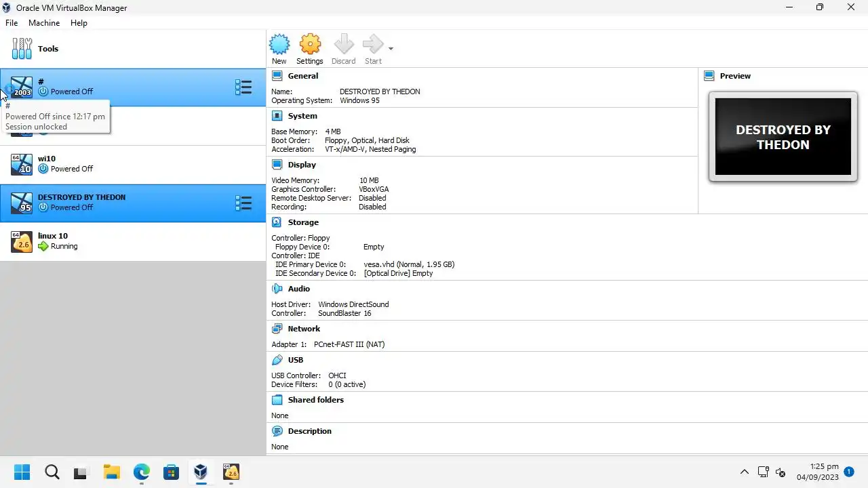Open the taskbar clock and date
Image resolution: width=868 pixels, height=488 pixels.
[x=818, y=472]
